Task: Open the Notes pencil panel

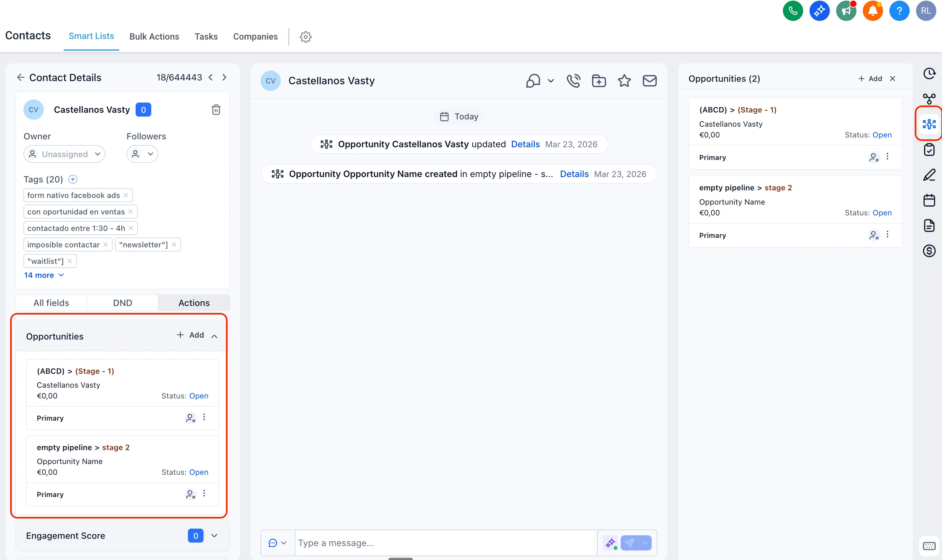Action: tap(929, 174)
